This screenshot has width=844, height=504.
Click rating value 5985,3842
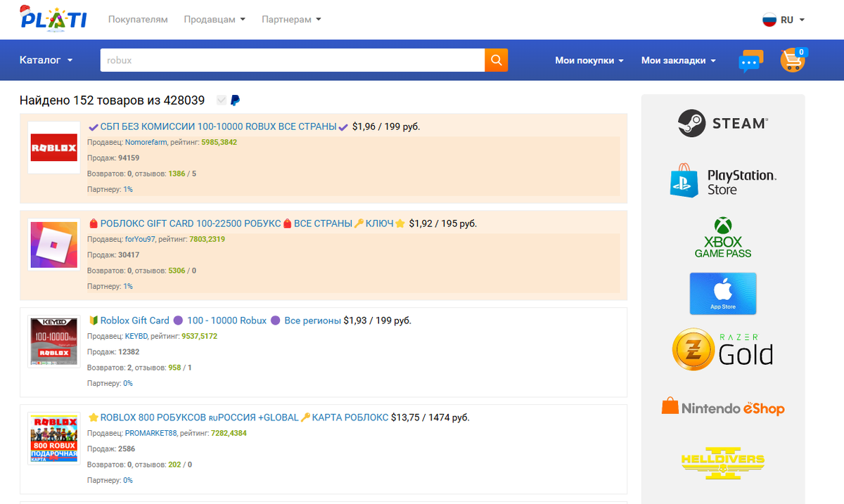tap(219, 142)
